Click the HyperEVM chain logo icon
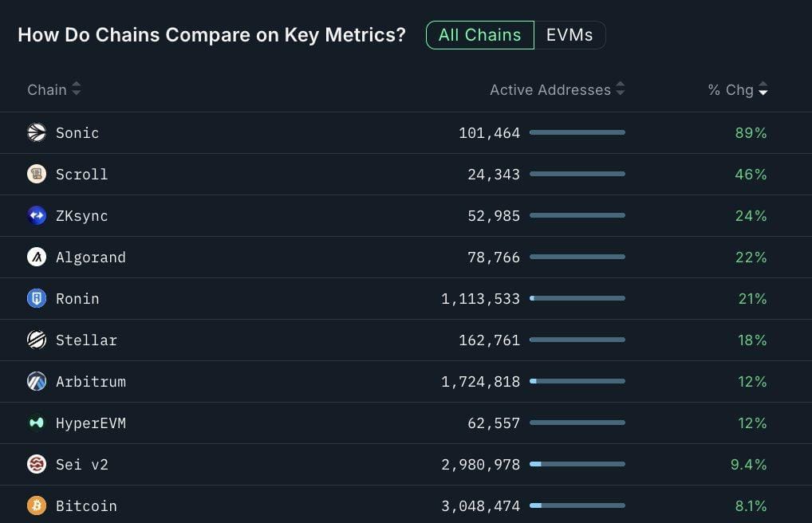This screenshot has width=812, height=523. click(37, 423)
